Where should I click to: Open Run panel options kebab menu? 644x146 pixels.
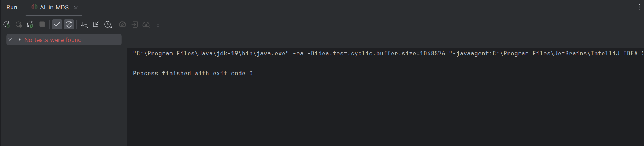point(640,7)
